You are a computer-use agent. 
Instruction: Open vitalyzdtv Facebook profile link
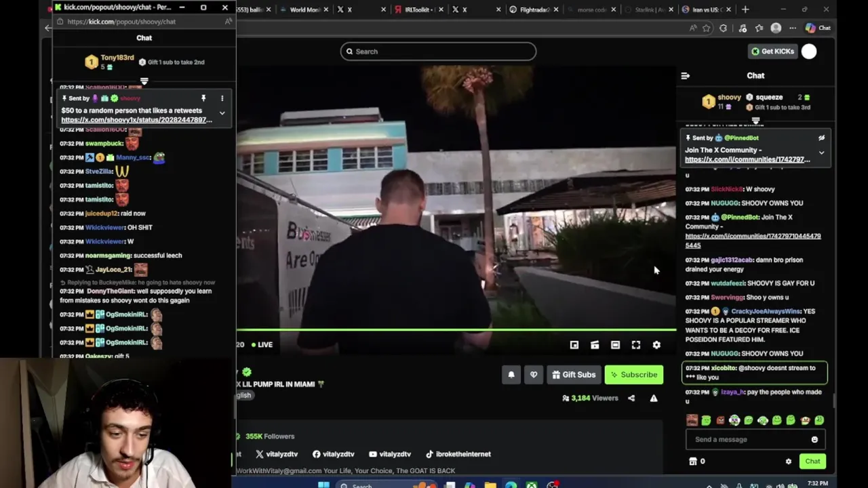tap(334, 454)
